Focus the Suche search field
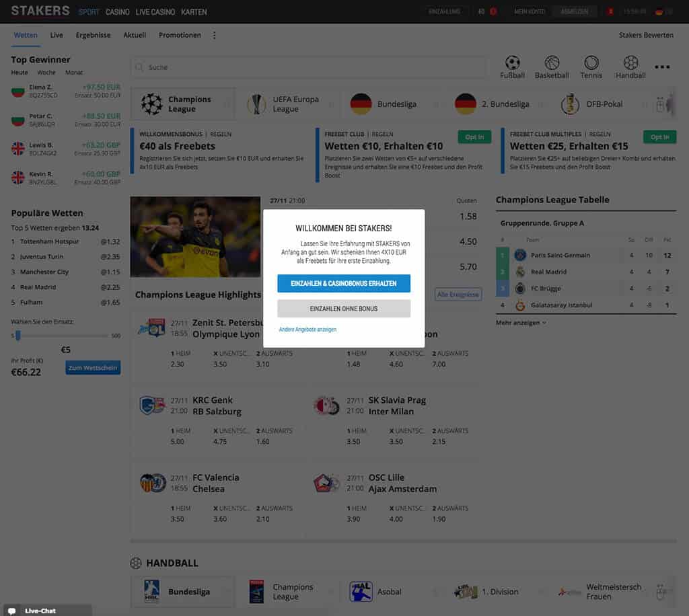 (309, 67)
